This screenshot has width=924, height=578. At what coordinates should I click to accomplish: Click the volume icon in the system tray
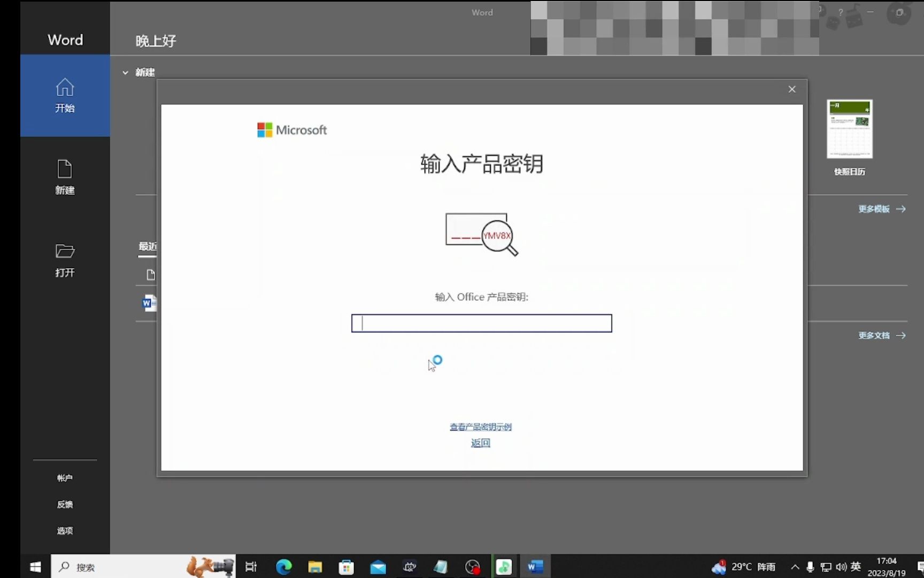pyautogui.click(x=841, y=567)
